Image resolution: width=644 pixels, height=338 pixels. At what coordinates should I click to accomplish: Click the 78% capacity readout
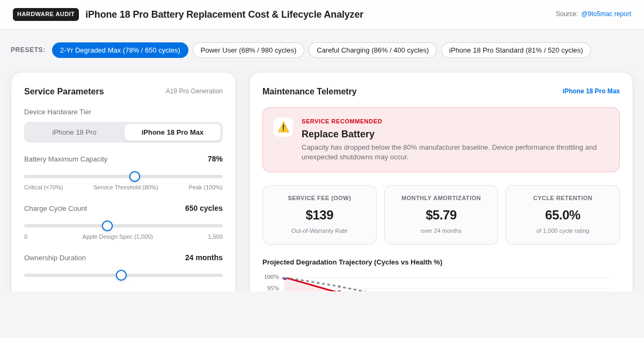click(215, 159)
